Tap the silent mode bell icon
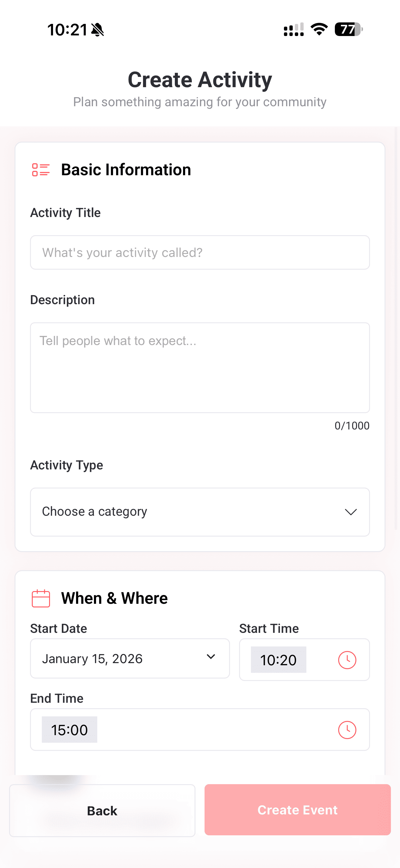 click(x=98, y=30)
